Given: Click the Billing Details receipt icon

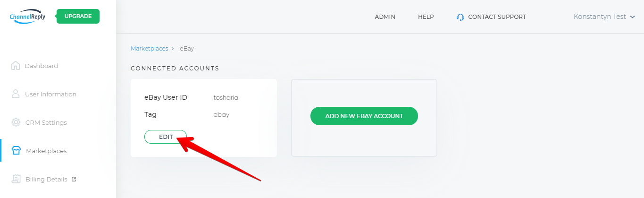Looking at the screenshot, I should point(16,179).
